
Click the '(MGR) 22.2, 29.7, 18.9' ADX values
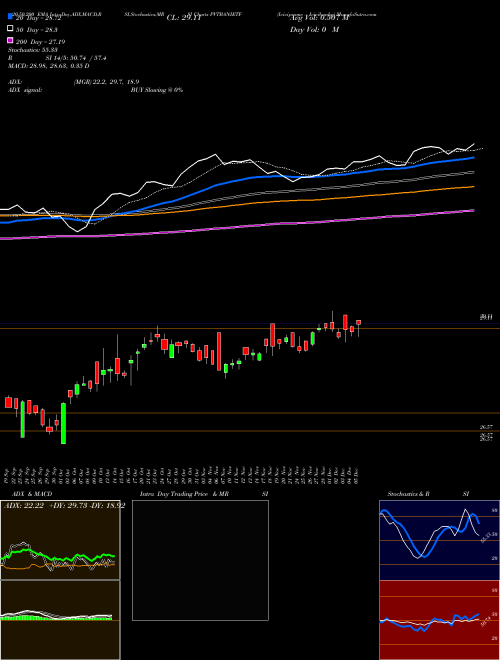pos(106,82)
